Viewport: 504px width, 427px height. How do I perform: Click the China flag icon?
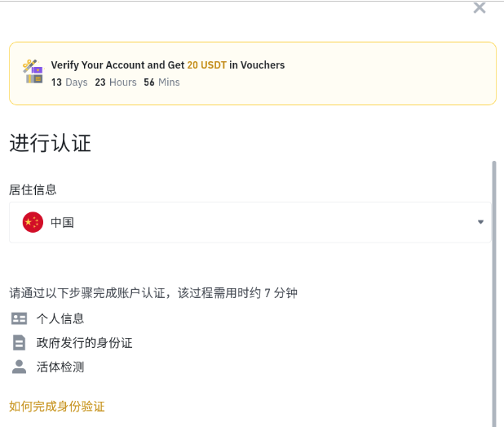33,222
